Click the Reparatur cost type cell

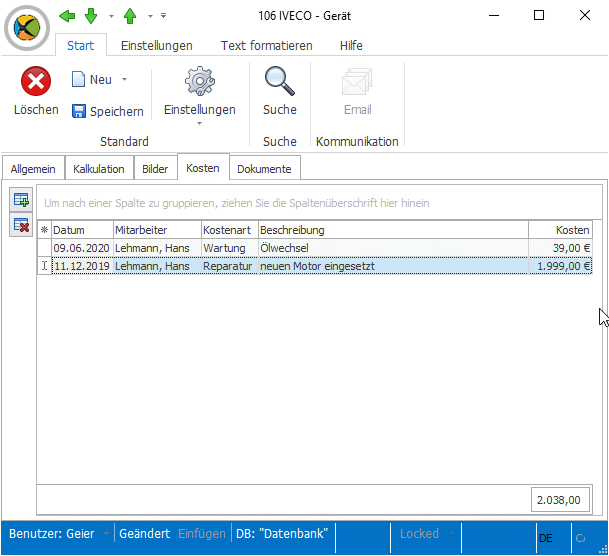pos(230,266)
